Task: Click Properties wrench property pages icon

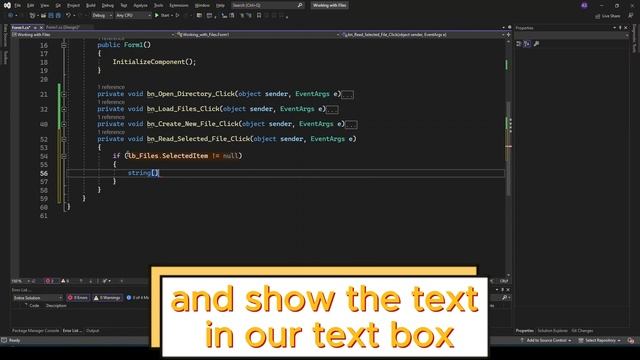Action: click(x=536, y=44)
